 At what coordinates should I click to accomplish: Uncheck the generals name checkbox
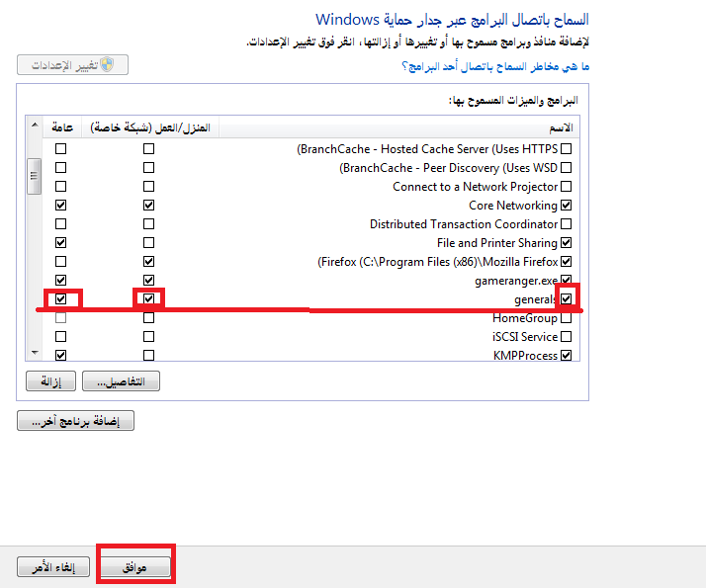567,298
